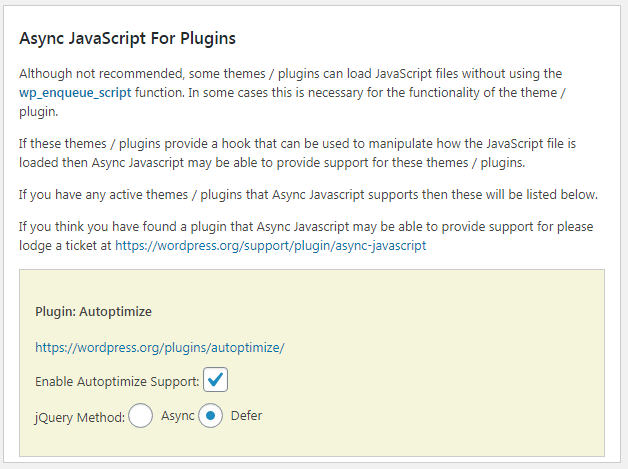Select the Async jQuery method radio button
The height and width of the screenshot is (469, 628).
tap(141, 415)
